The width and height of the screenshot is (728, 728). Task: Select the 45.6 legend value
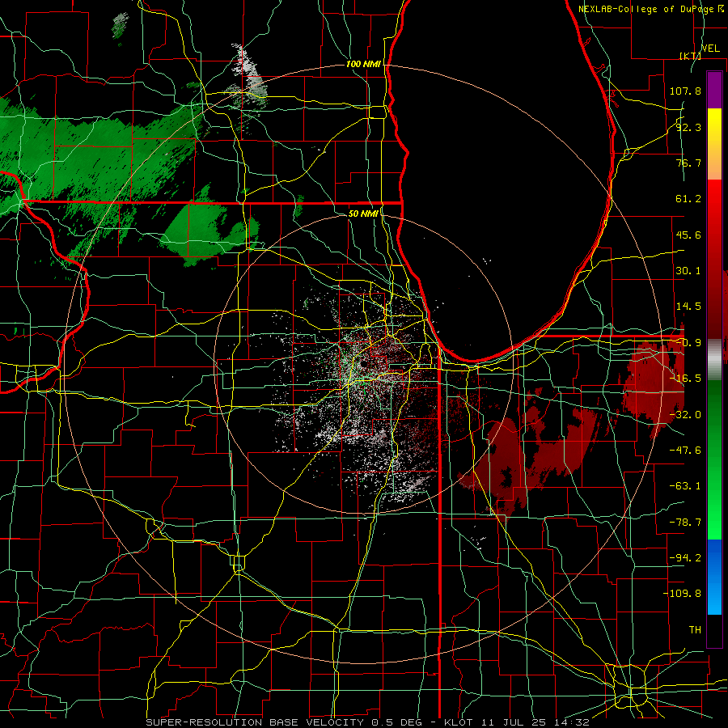point(688,235)
